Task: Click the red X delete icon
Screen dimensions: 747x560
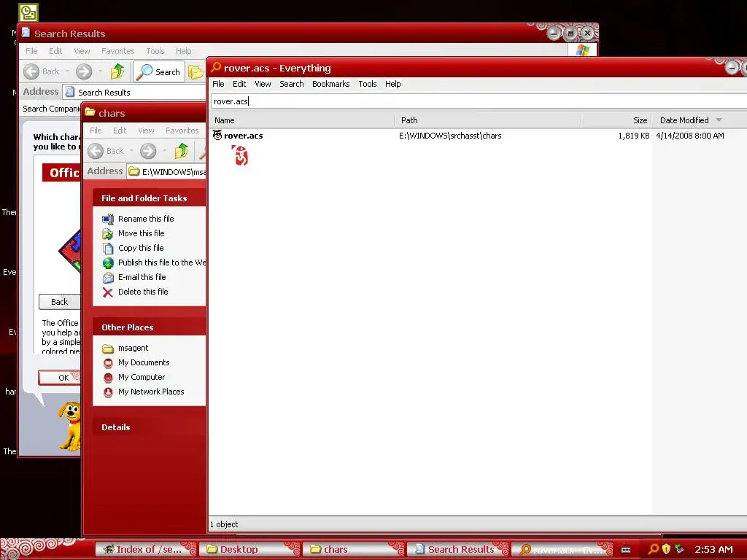Action: point(108,292)
